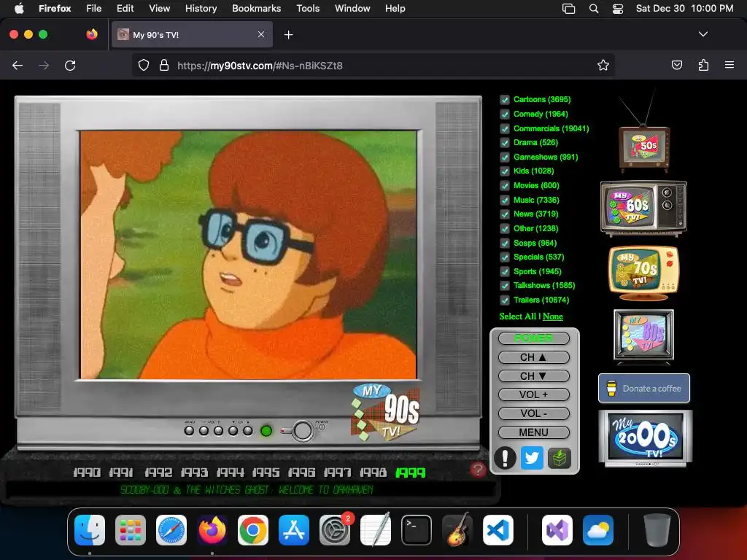
Task: Click the Scooby-Doo video on TV screen
Action: [x=248, y=255]
